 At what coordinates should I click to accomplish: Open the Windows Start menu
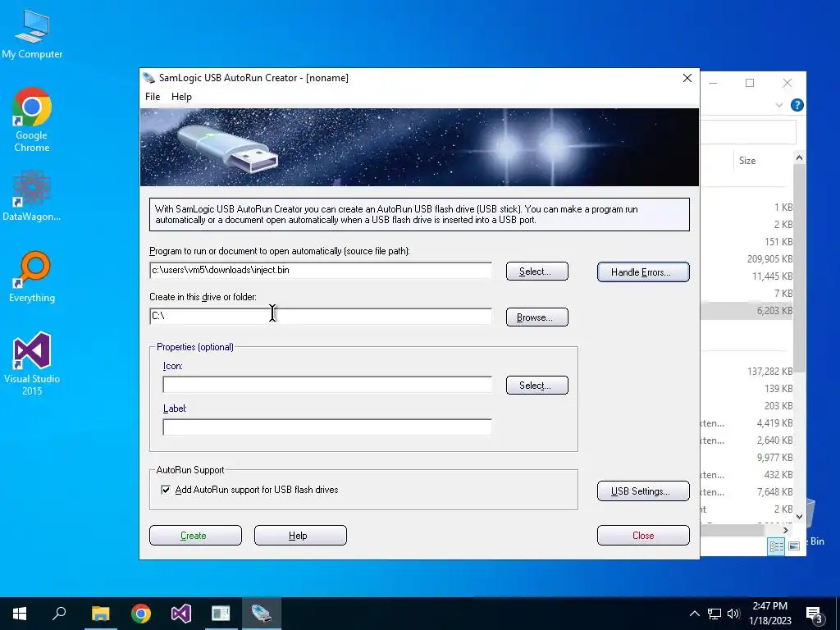(x=20, y=614)
